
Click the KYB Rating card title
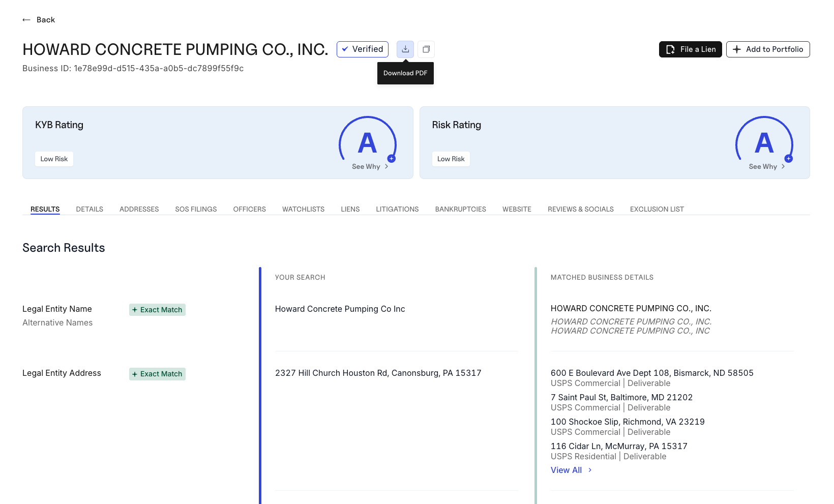[x=59, y=125]
